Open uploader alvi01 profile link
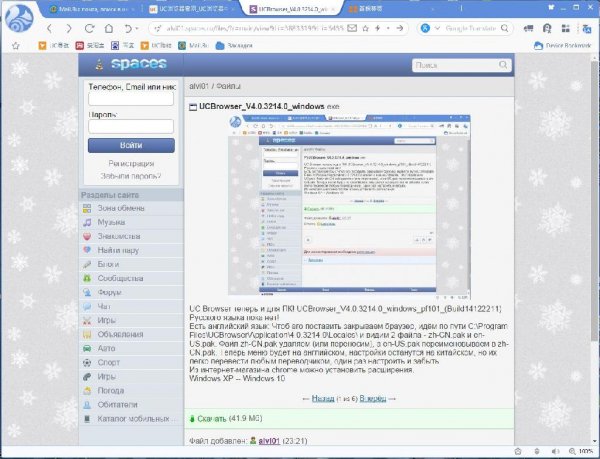 point(269,441)
